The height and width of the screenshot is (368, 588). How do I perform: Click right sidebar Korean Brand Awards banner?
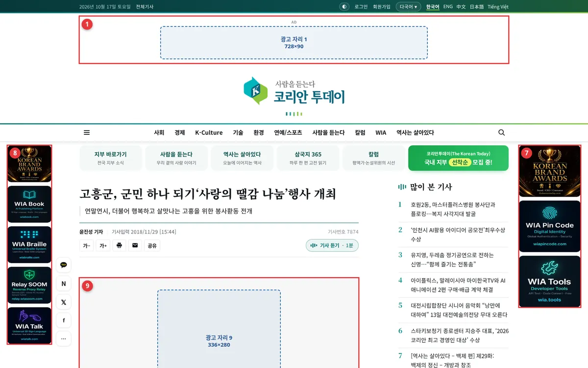(550, 172)
